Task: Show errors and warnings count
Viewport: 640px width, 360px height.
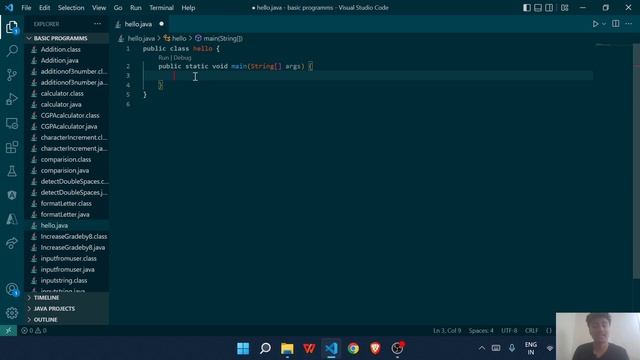Action: [34, 331]
